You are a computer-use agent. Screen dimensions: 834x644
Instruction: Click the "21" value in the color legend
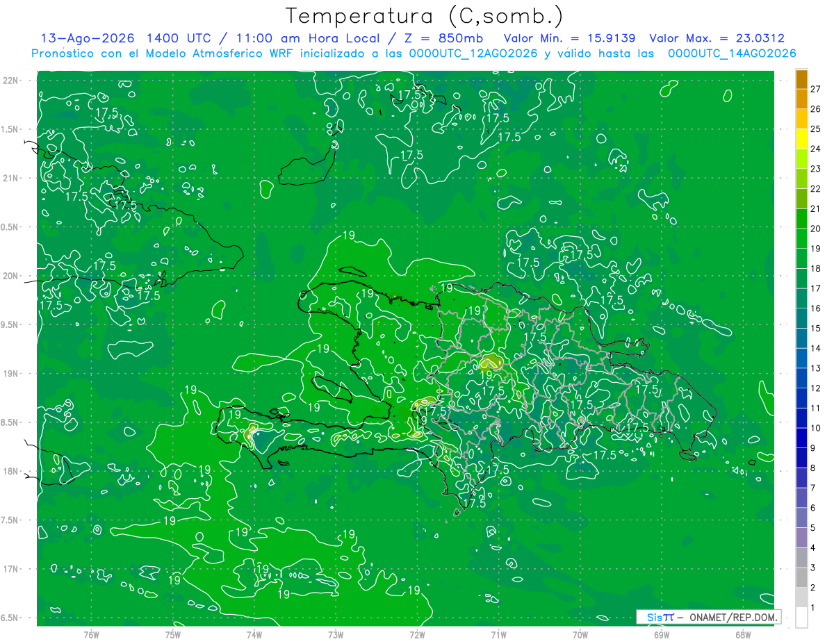pos(816,209)
